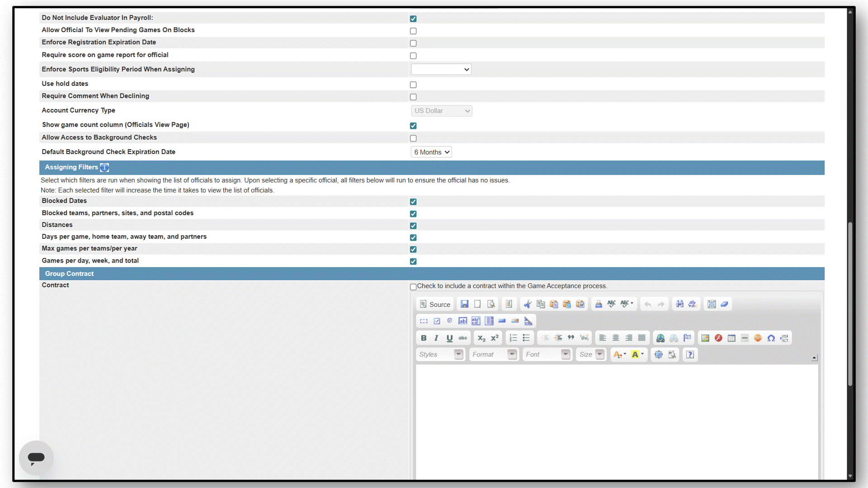Open the Size dropdown in editor

pyautogui.click(x=591, y=355)
